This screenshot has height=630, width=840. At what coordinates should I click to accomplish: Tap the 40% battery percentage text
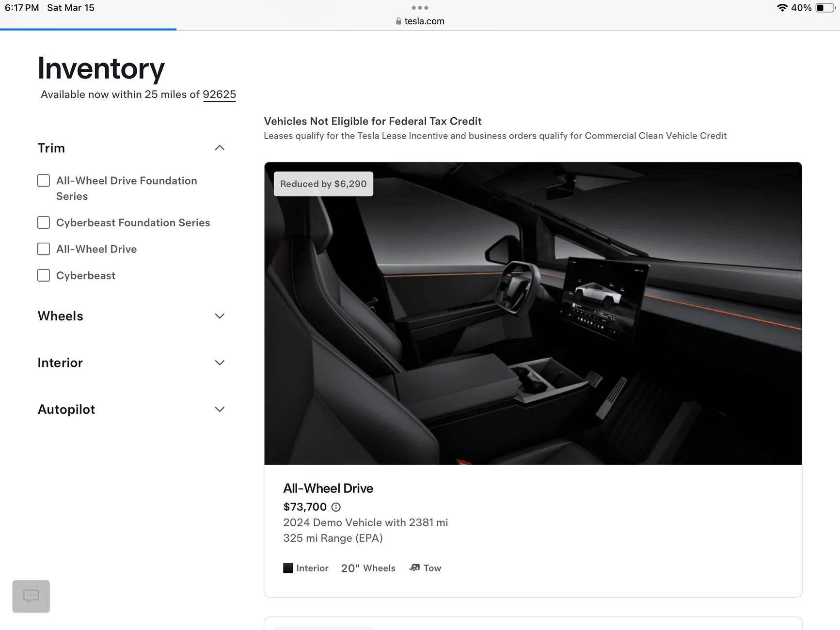801,8
